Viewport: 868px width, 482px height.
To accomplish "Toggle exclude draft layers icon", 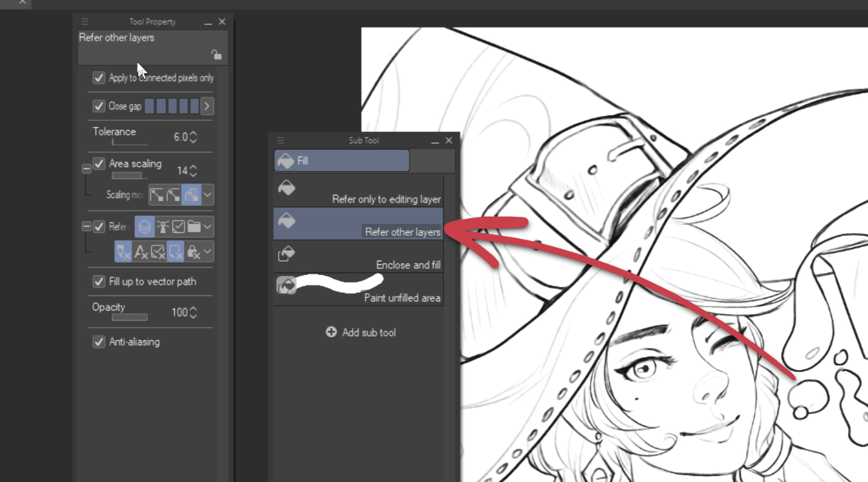I will 123,252.
